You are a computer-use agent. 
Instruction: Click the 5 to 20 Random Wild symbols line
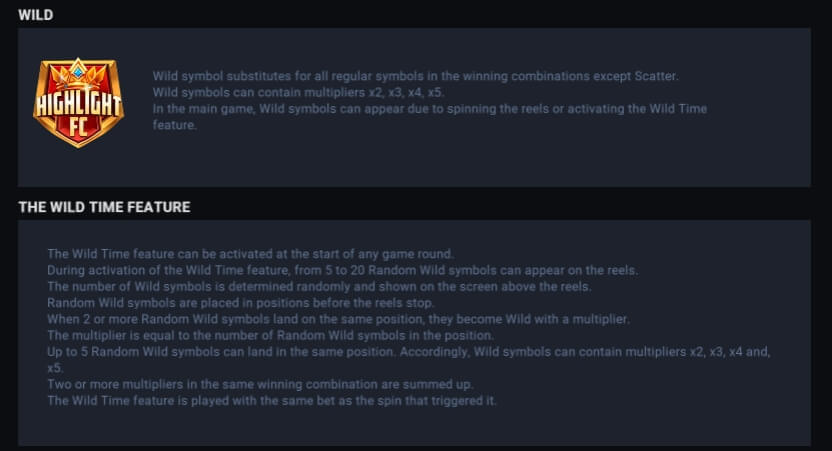point(343,270)
